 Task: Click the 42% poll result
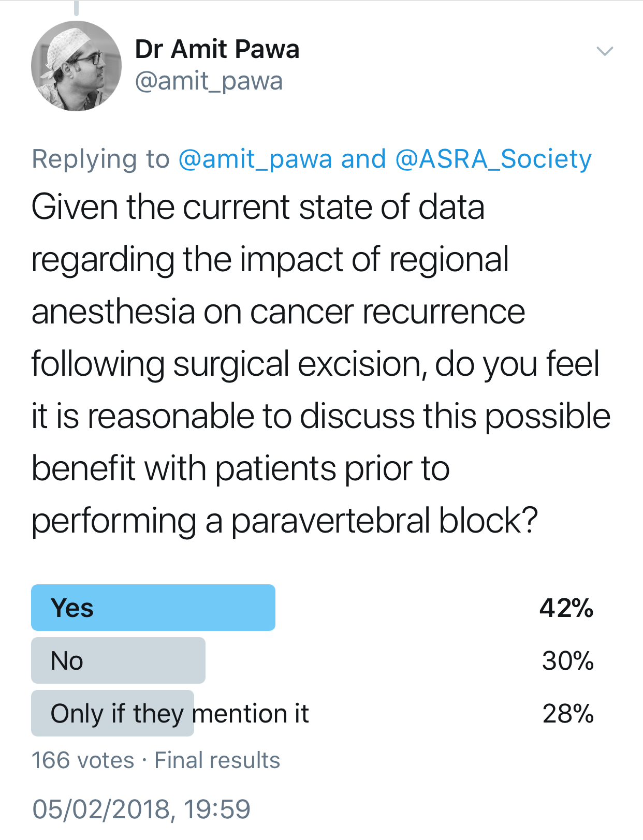coord(566,608)
